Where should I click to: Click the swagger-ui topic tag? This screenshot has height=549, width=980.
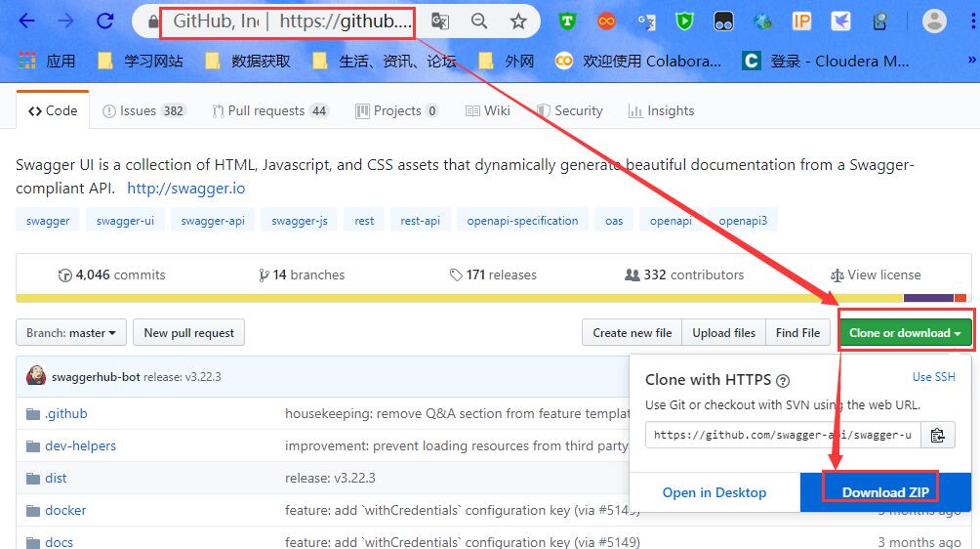[x=125, y=221]
